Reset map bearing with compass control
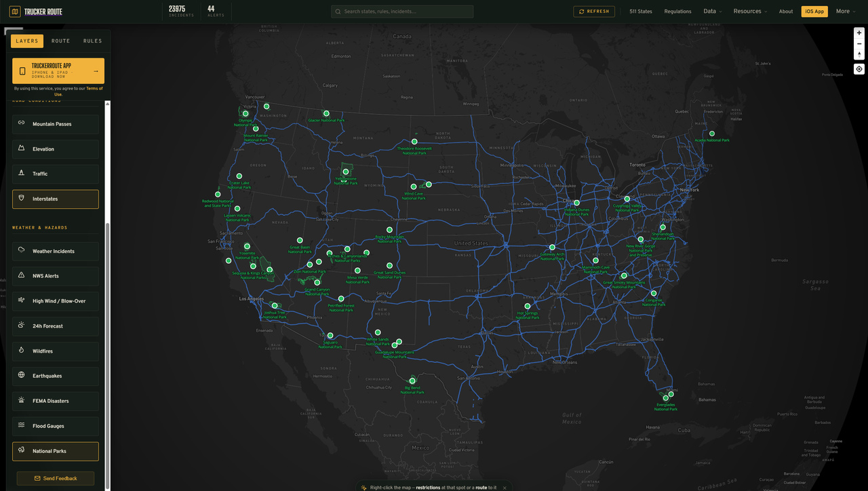This screenshot has height=491, width=868. coord(859,54)
